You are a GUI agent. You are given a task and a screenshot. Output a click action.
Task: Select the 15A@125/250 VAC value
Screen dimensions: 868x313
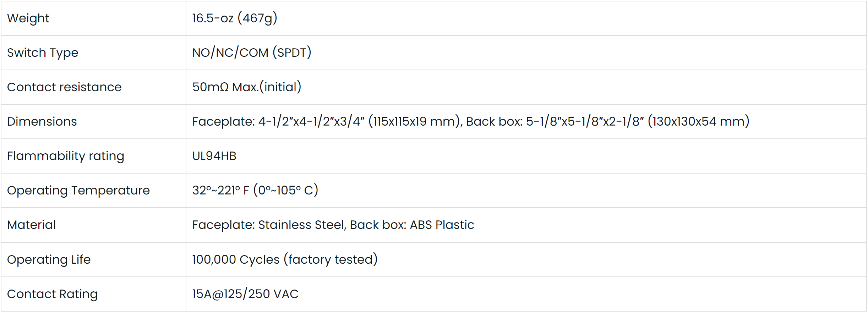(245, 294)
